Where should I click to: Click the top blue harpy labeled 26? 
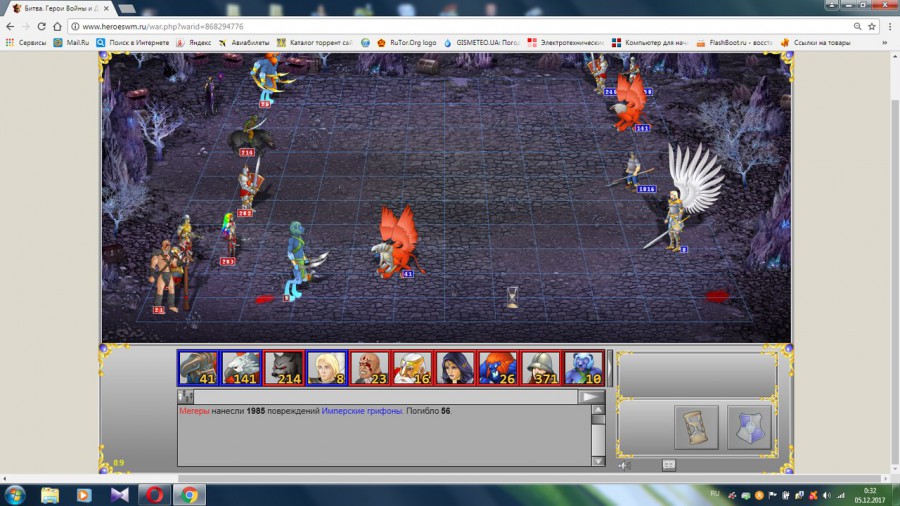[270, 77]
